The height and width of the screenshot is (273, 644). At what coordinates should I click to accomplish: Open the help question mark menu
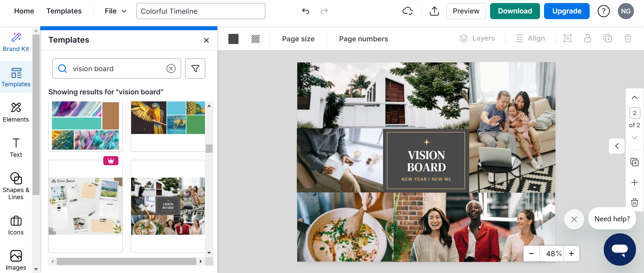click(x=604, y=11)
